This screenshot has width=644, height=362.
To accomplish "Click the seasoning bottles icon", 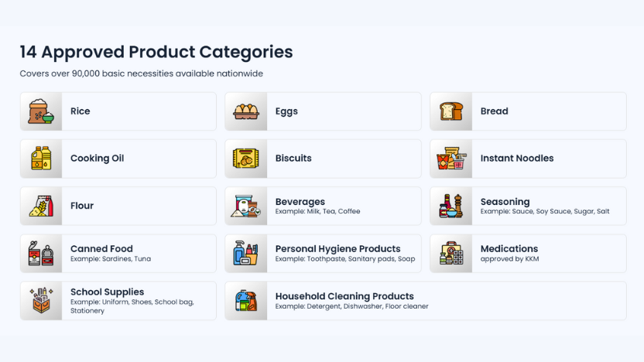I will (x=451, y=206).
